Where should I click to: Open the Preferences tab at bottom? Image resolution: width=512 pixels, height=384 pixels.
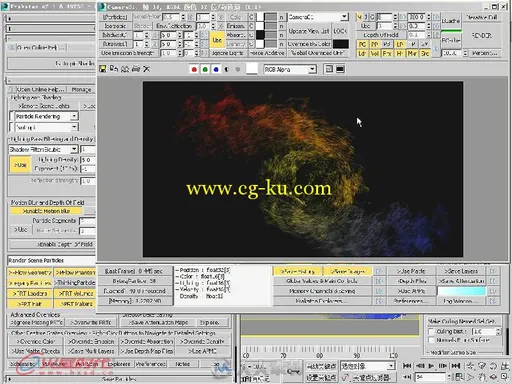[151, 364]
